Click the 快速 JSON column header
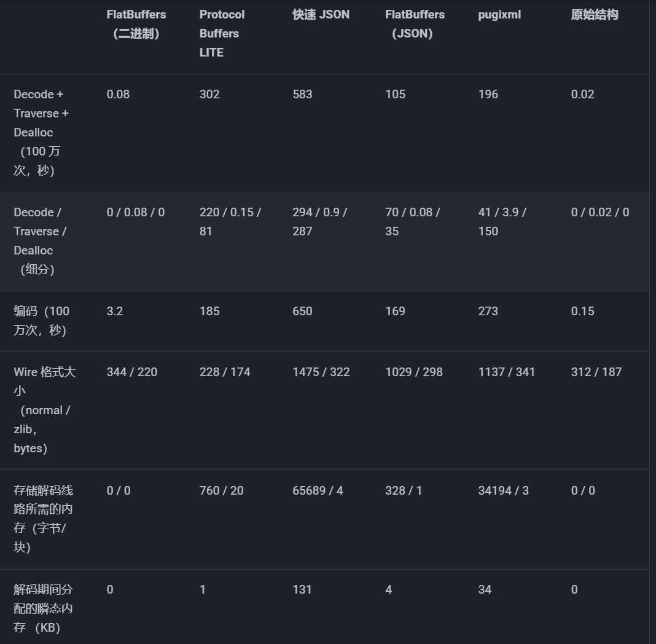This screenshot has height=644, width=656. click(x=321, y=15)
